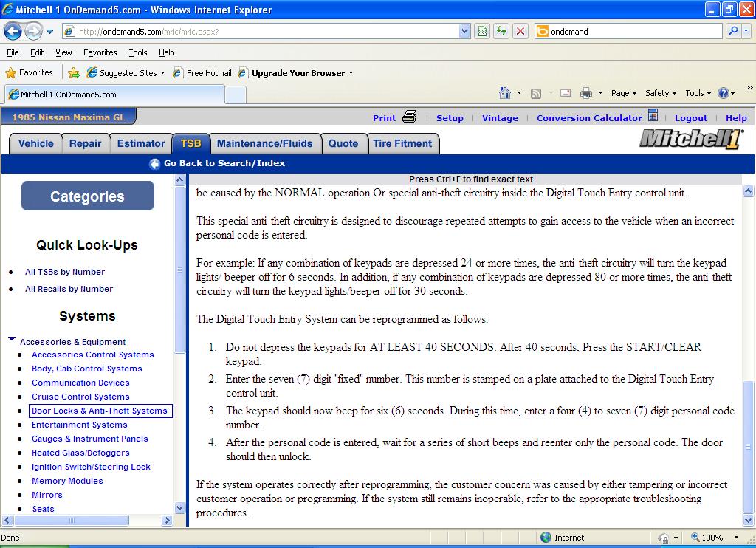756x548 pixels.
Task: Click the Categories button
Action: [88, 196]
